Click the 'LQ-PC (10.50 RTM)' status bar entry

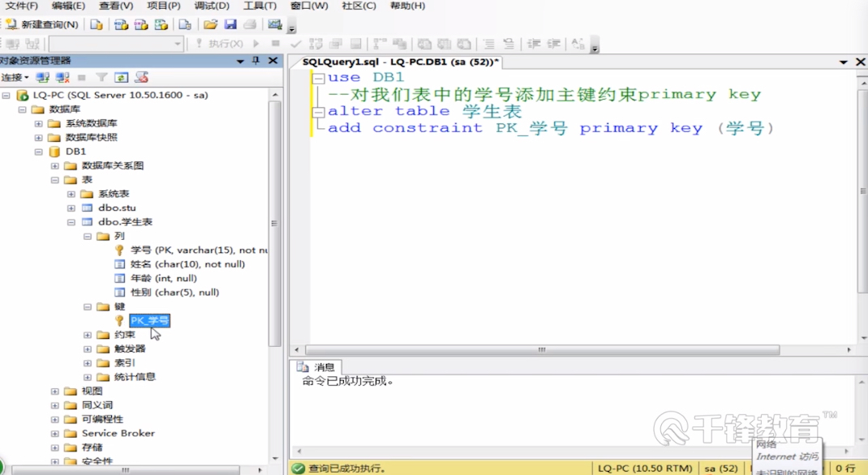645,469
